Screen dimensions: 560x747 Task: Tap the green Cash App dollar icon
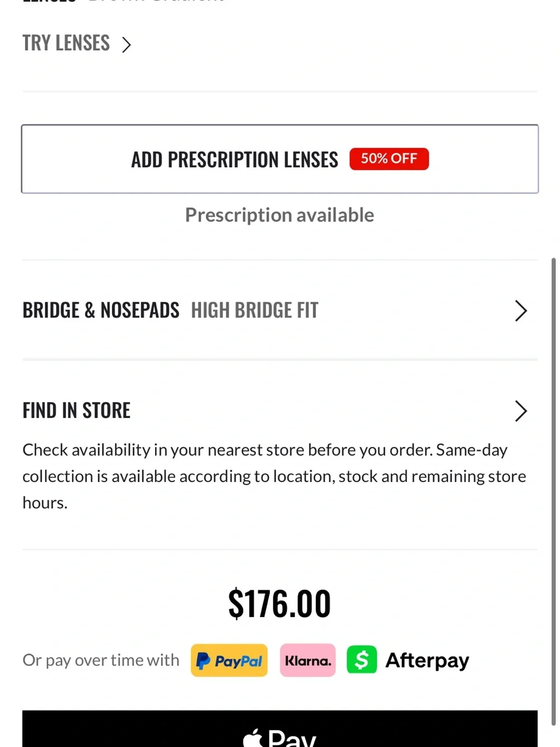362,660
